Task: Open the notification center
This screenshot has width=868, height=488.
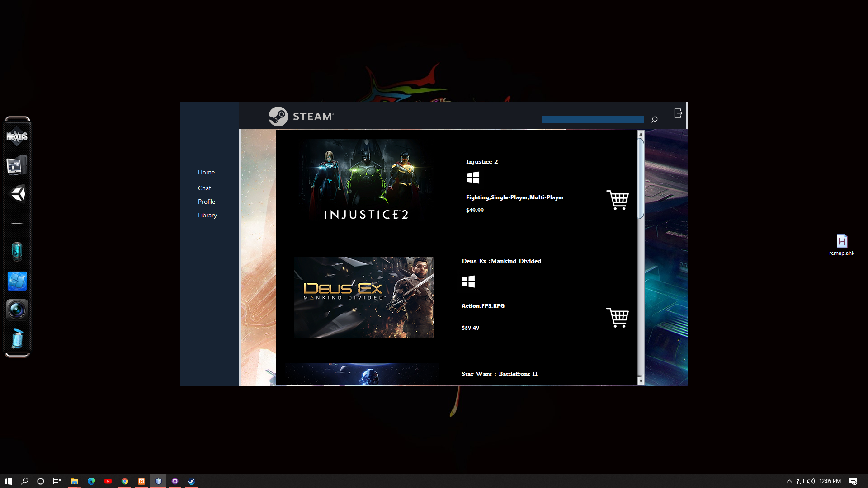Action: point(853,481)
